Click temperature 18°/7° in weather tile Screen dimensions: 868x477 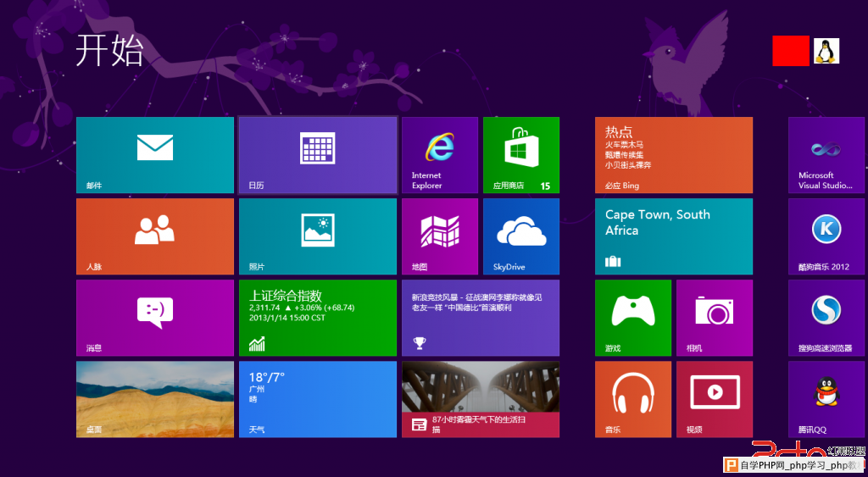click(x=267, y=377)
